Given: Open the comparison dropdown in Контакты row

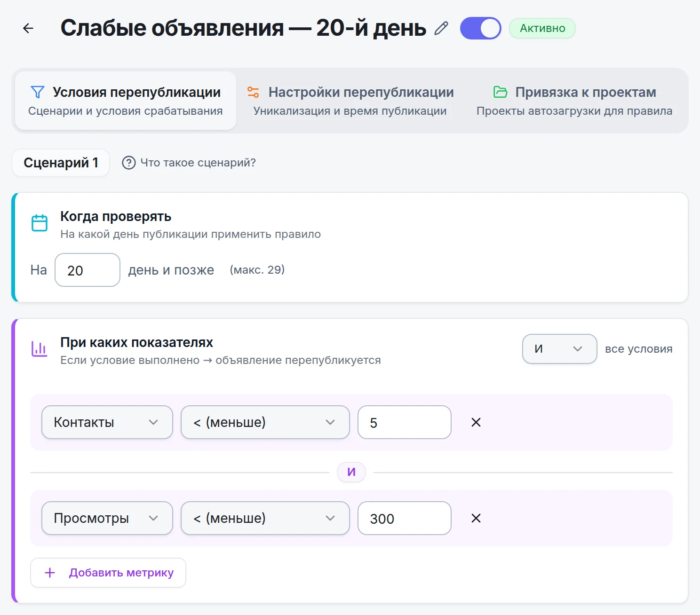Looking at the screenshot, I should pyautogui.click(x=265, y=422).
